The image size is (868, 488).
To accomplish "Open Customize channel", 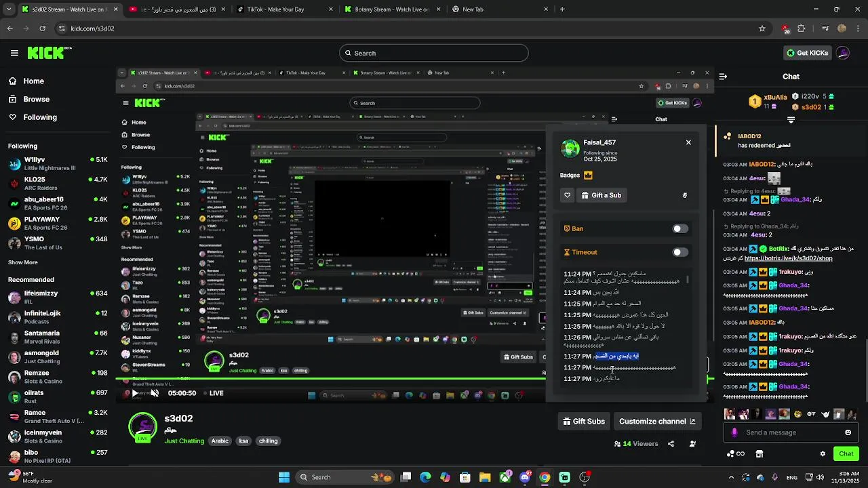I will [657, 422].
